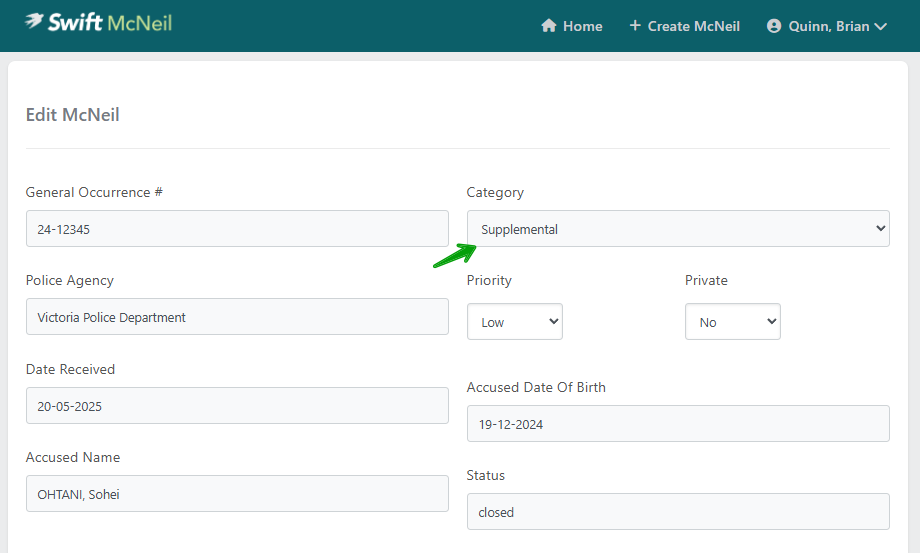Click the Accused Date Of Birth label
Viewport: 920px width, 553px height.
[536, 388]
